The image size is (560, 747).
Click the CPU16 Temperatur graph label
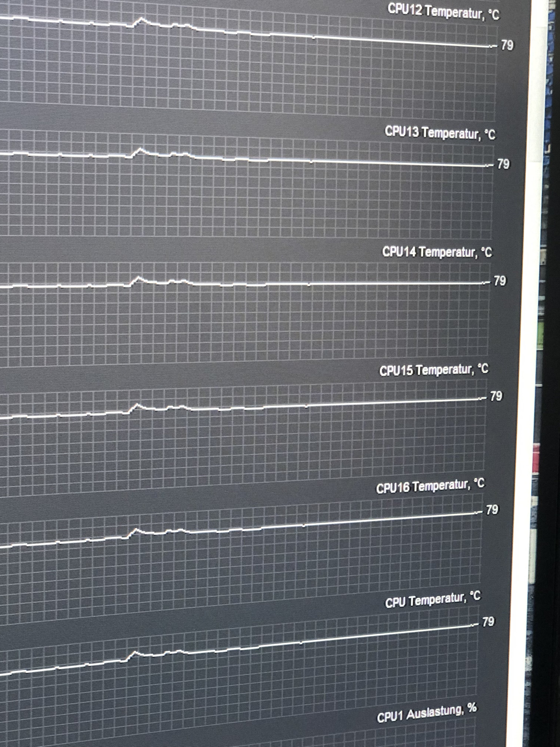tap(430, 486)
